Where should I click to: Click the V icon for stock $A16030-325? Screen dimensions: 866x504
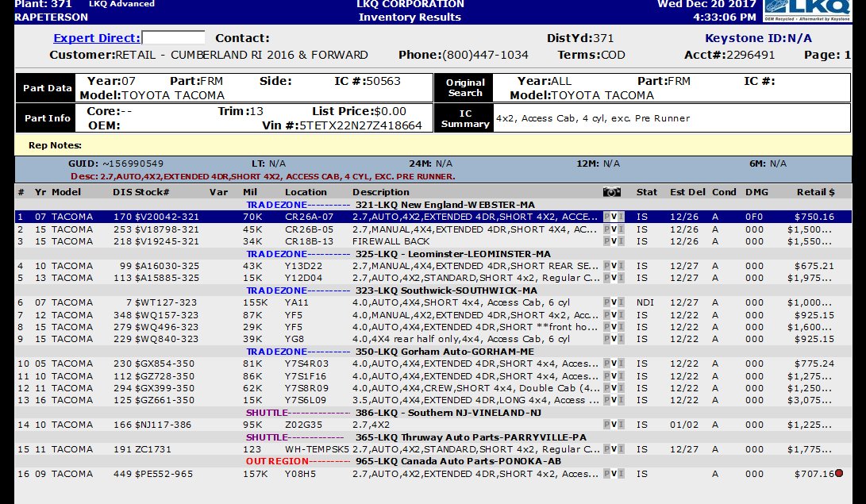coord(614,266)
